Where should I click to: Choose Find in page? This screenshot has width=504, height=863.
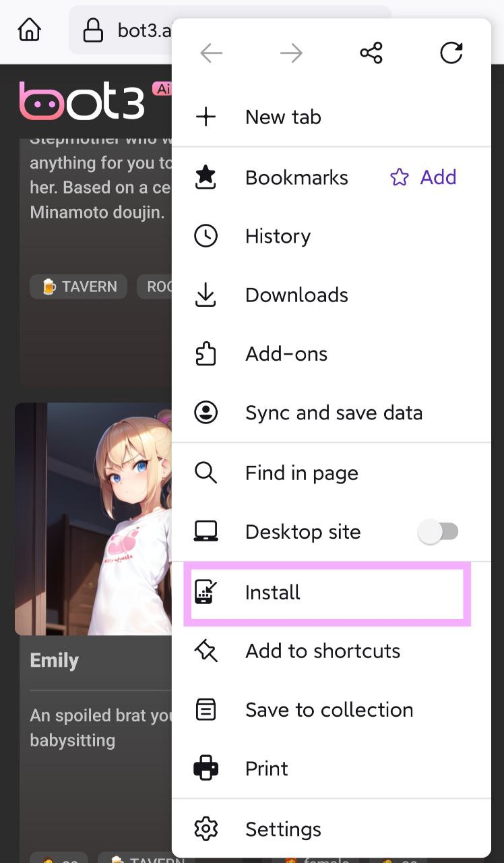pyautogui.click(x=301, y=473)
